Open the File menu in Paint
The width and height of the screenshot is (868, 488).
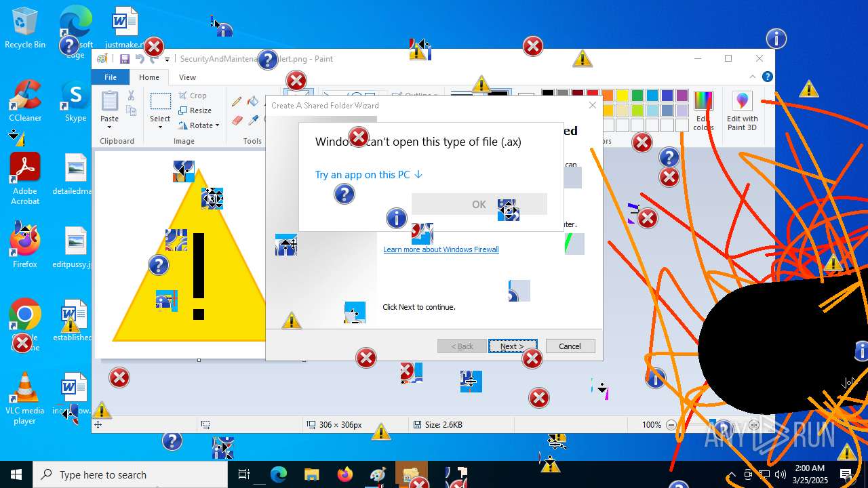(111, 77)
